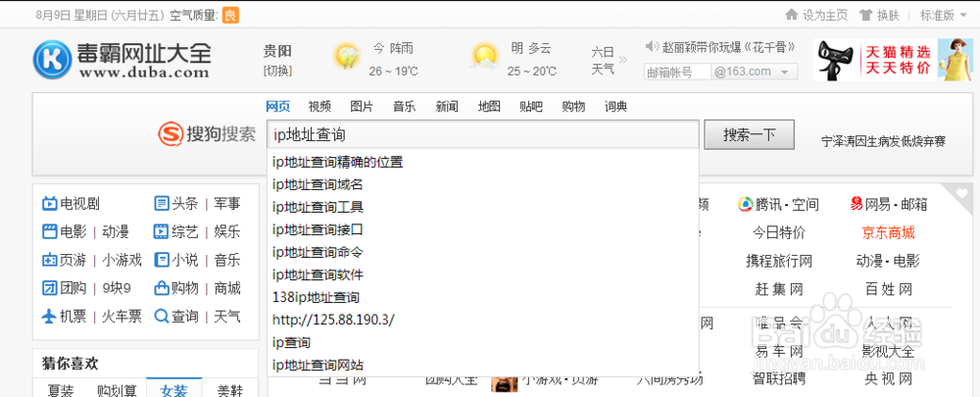The image size is (980, 397).
Task: Select the 词典 search tab
Action: (616, 107)
